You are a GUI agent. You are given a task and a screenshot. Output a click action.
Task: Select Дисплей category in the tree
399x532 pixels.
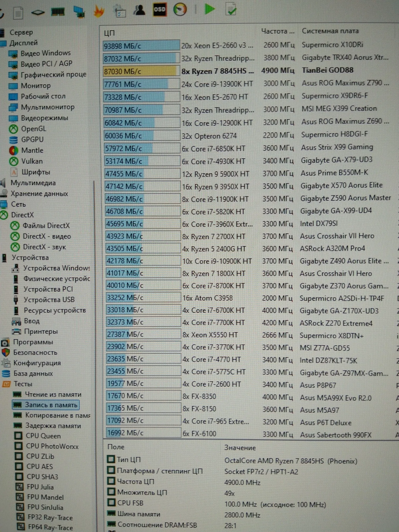[24, 43]
